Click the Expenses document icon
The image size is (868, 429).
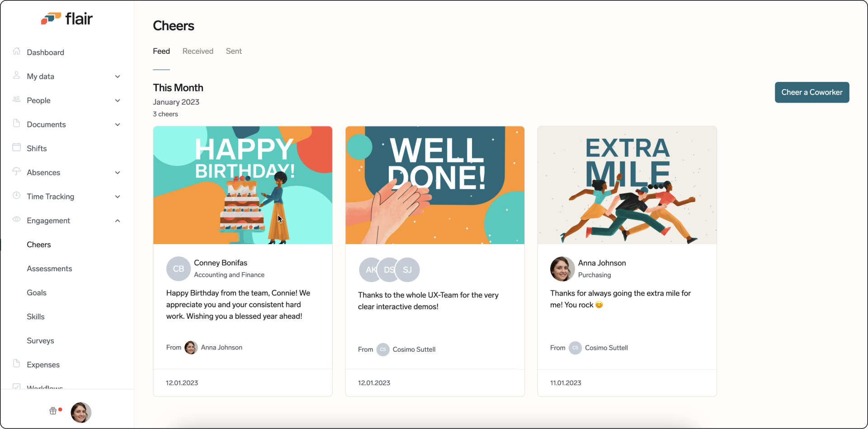tap(17, 364)
